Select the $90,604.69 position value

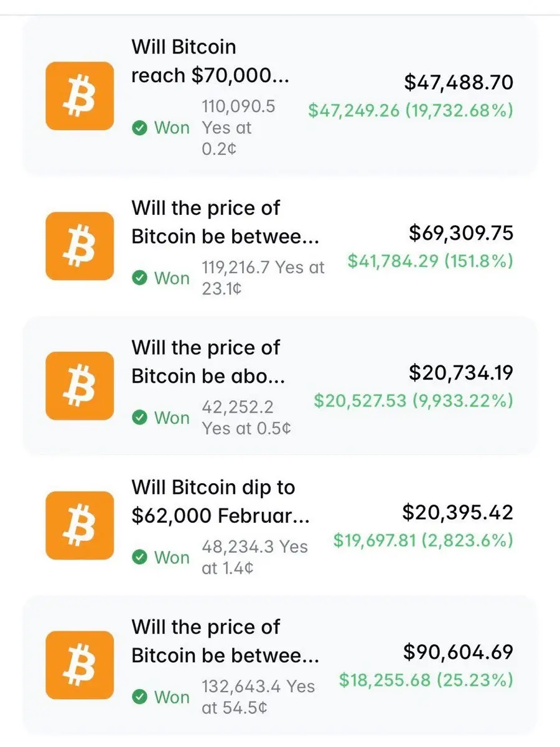459,652
